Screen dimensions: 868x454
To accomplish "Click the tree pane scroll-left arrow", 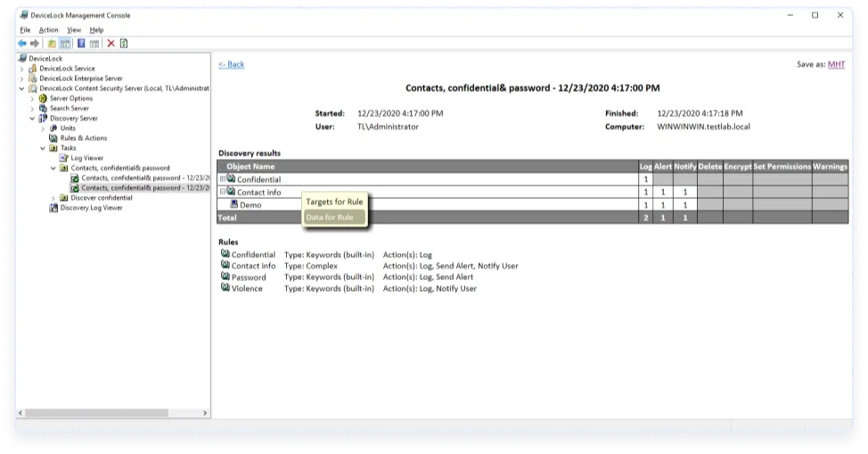I will [20, 413].
